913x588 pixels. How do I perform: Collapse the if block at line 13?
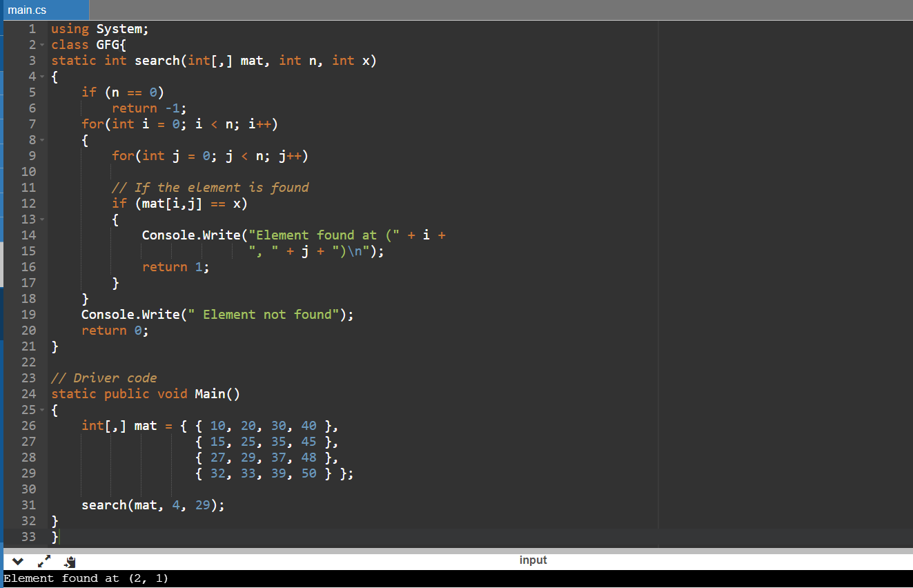(x=41, y=219)
